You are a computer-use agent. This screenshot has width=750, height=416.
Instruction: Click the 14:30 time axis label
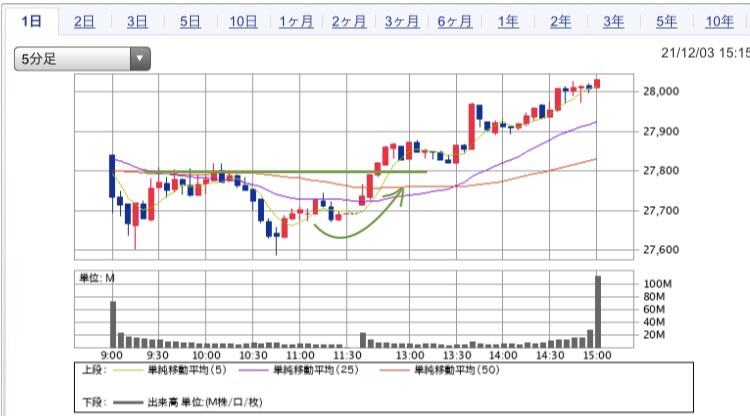point(550,355)
